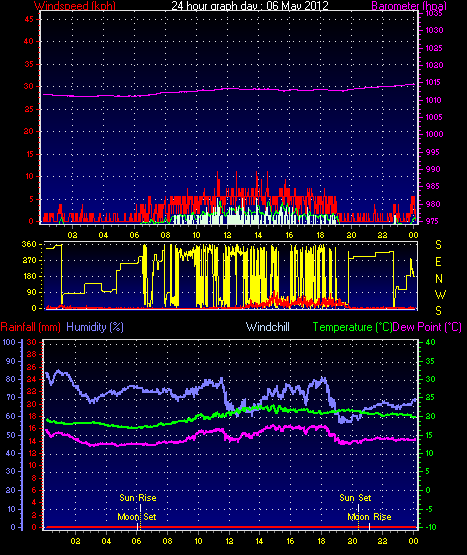Click the Sun Set marker label

tap(355, 498)
